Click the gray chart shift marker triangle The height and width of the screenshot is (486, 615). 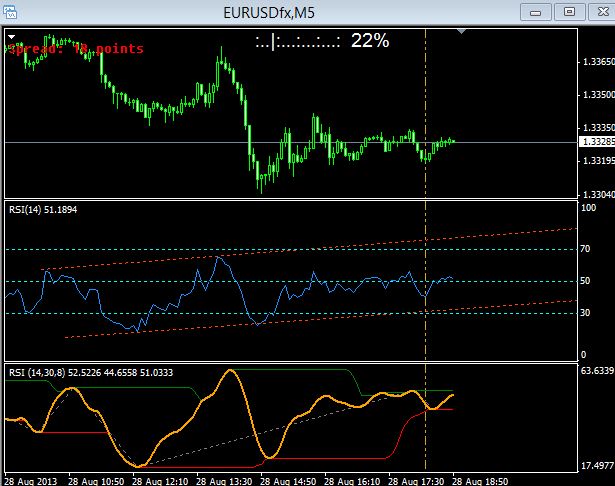click(462, 31)
